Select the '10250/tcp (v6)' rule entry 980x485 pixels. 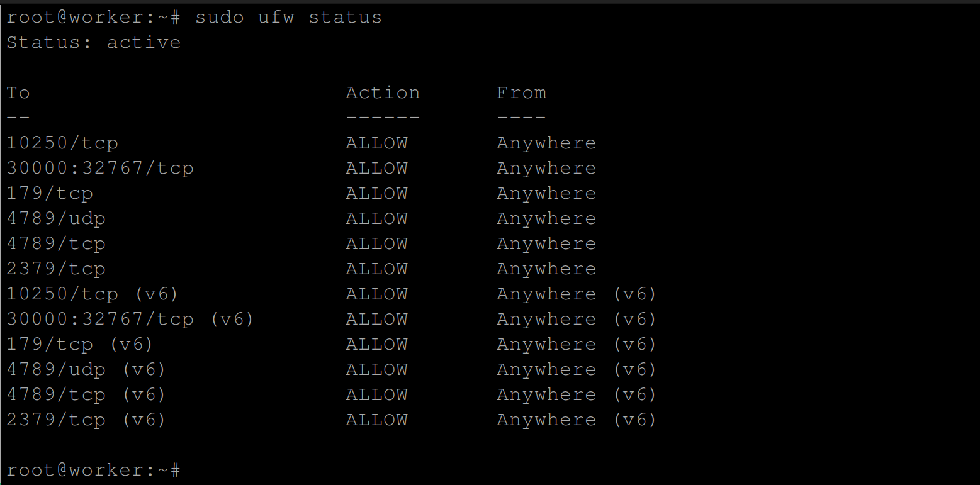(x=93, y=294)
